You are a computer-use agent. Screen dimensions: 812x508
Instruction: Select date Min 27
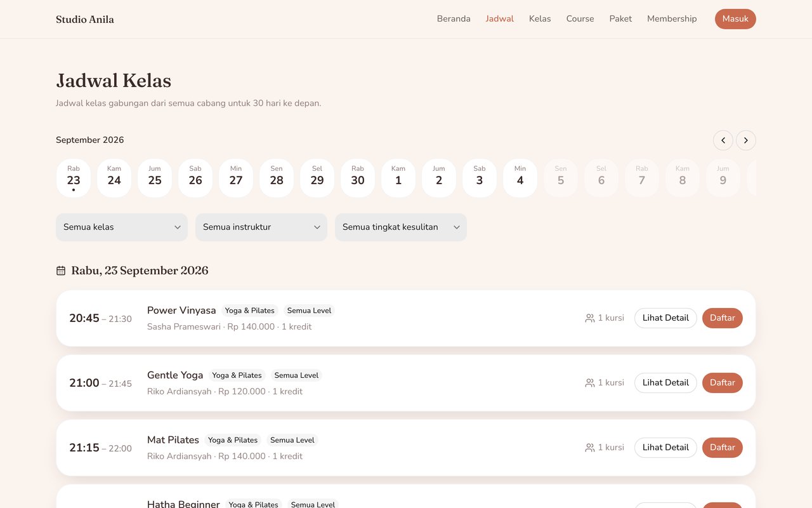tap(236, 178)
